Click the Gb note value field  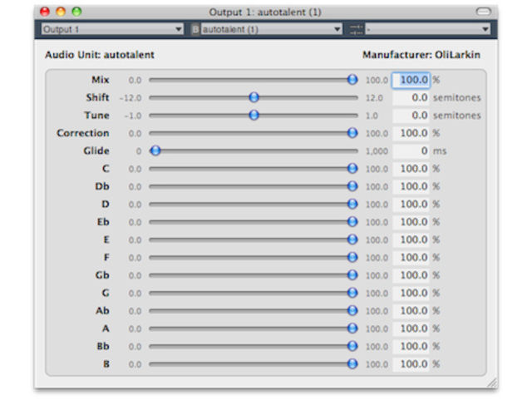tap(411, 275)
